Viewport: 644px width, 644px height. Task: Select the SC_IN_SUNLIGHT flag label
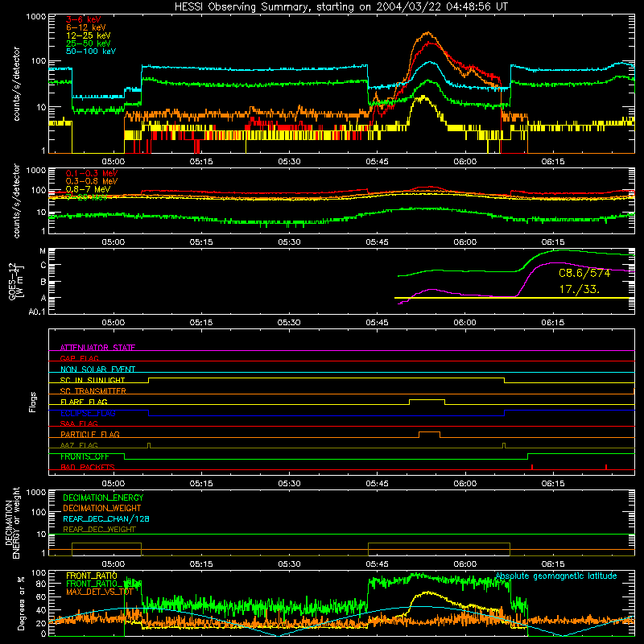click(93, 380)
